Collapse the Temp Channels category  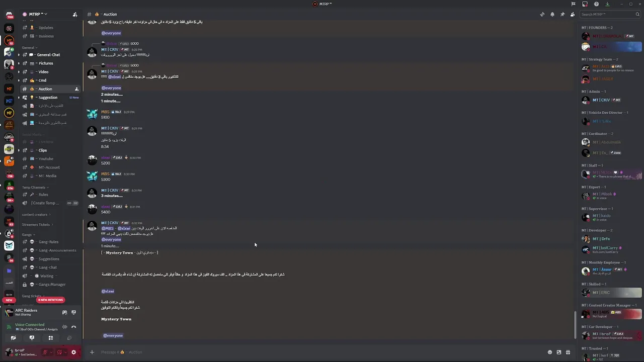click(x=34, y=188)
